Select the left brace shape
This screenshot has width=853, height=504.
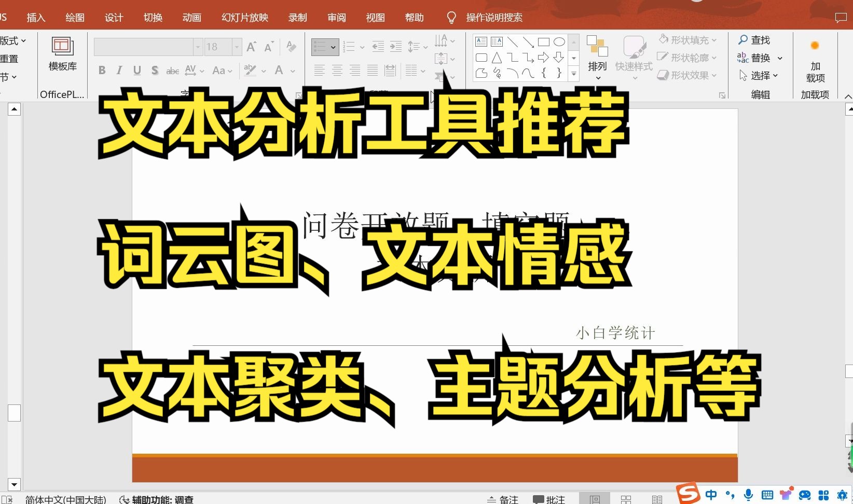coord(544,73)
